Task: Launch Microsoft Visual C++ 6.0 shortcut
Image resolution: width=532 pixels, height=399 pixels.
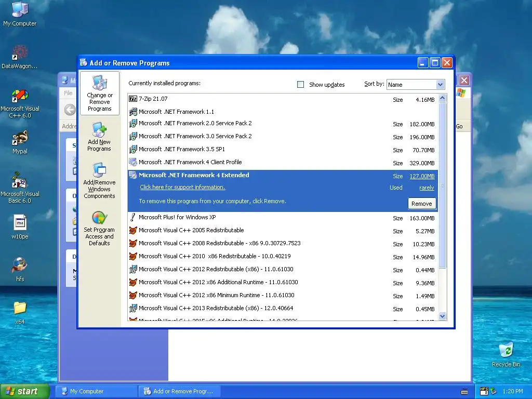Action: [20, 103]
